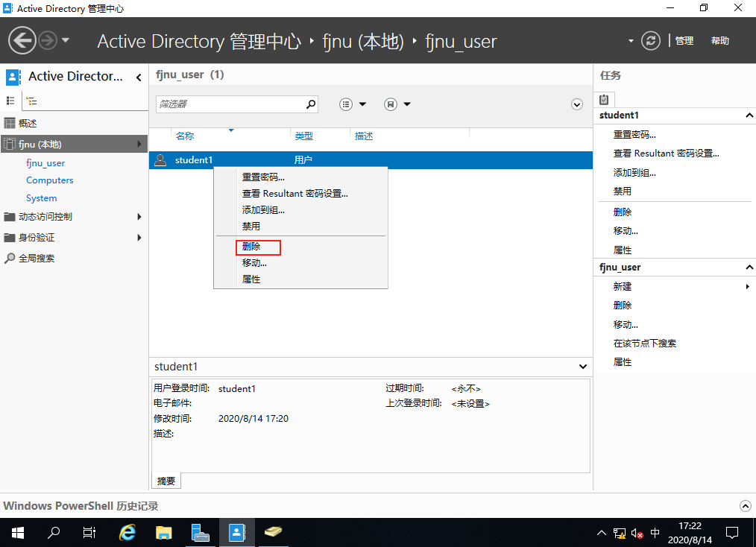Image resolution: width=756 pixels, height=547 pixels.
Task: Collapse student1 details preview chevron
Action: [x=583, y=367]
